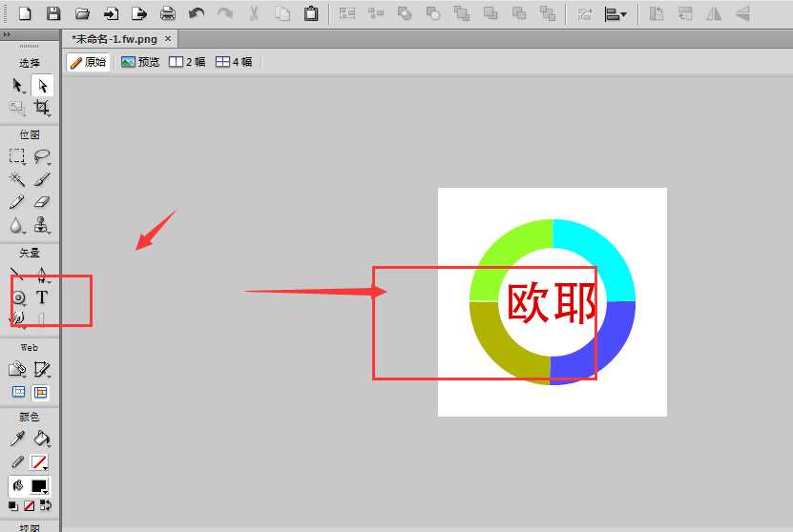The width and height of the screenshot is (793, 532).
Task: Click the 欧耶 text on canvas
Action: pyautogui.click(x=551, y=302)
